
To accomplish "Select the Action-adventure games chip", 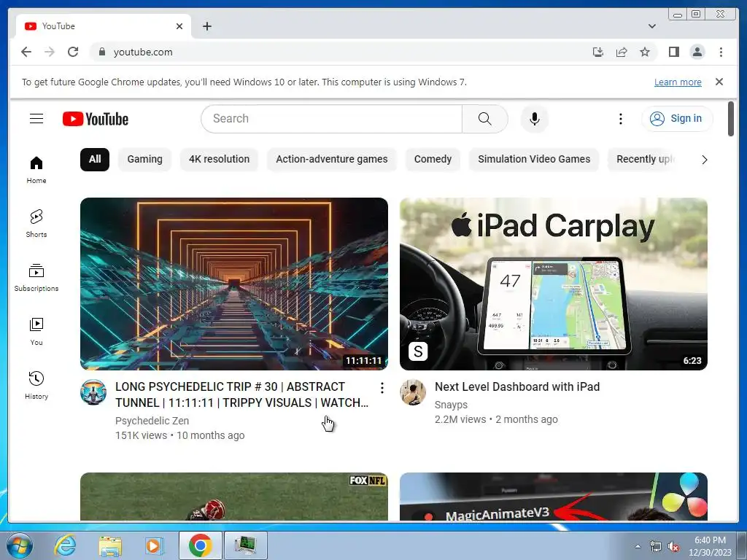I will (x=332, y=159).
